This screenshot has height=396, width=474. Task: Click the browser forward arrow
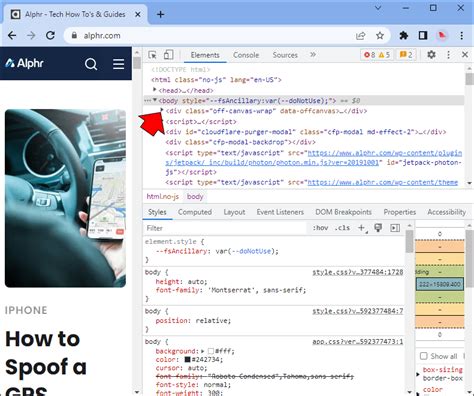tap(31, 35)
